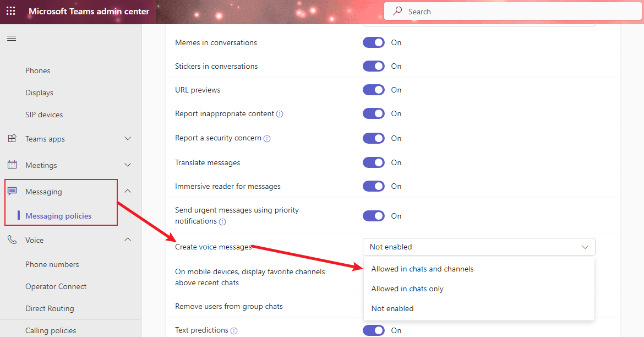Toggle Report a security concern switch
The height and width of the screenshot is (337, 644).
coord(373,138)
